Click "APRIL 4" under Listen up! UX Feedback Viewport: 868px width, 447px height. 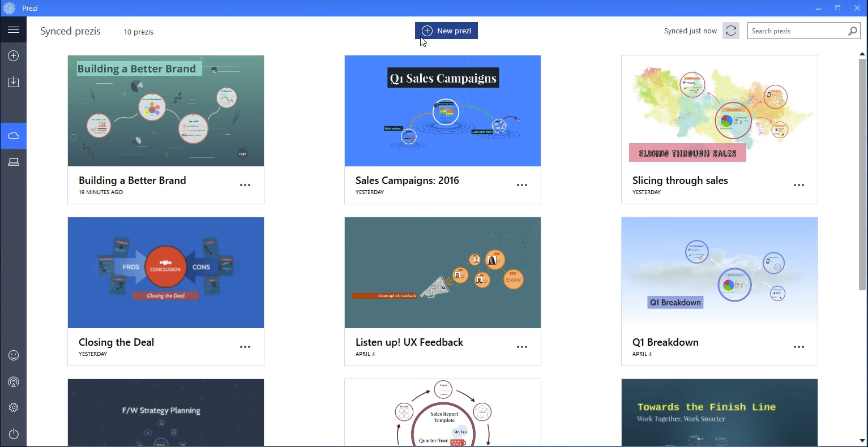(x=365, y=354)
